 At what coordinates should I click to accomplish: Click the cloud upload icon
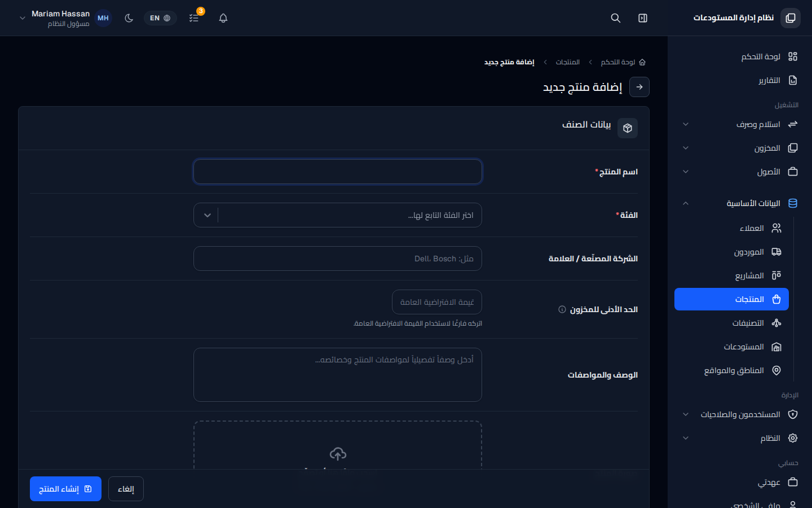click(338, 454)
